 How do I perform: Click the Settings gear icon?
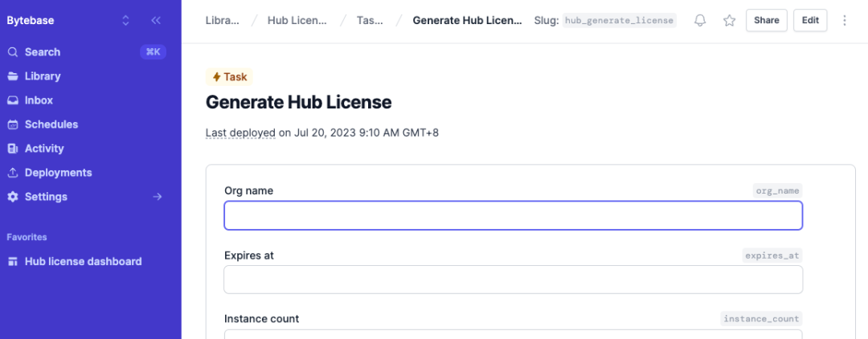tap(13, 197)
